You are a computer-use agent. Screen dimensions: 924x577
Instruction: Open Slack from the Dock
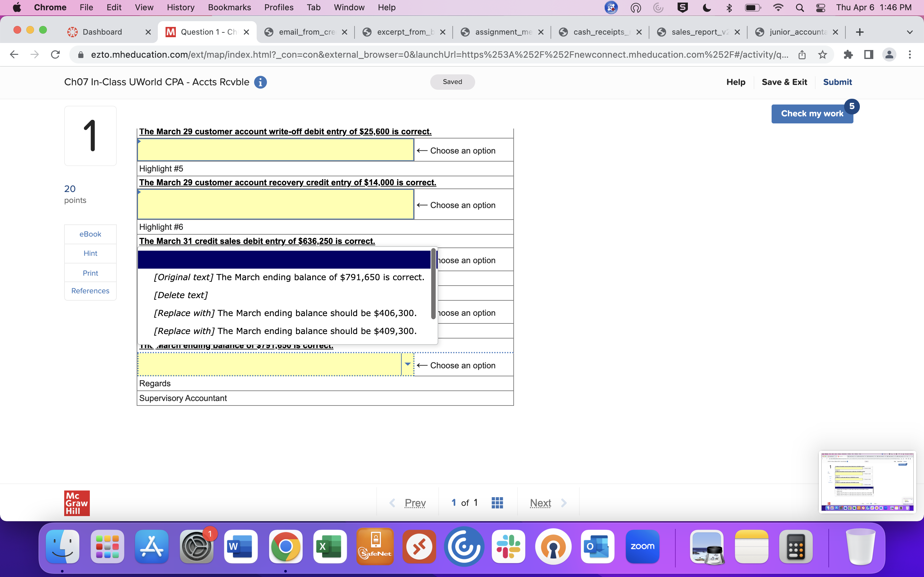(509, 547)
